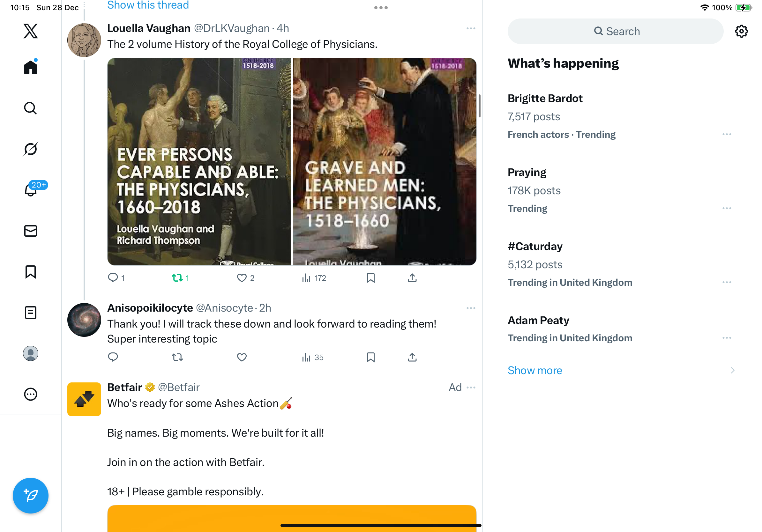Image resolution: width=762 pixels, height=532 pixels.
Task: Open Grave and Learned Men book image
Action: (x=385, y=162)
